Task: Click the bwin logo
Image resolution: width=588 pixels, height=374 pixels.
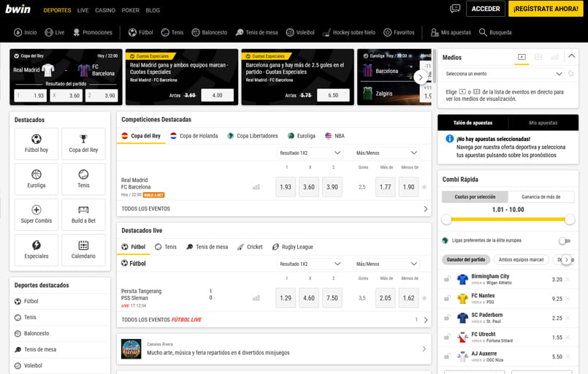Action: [x=18, y=9]
